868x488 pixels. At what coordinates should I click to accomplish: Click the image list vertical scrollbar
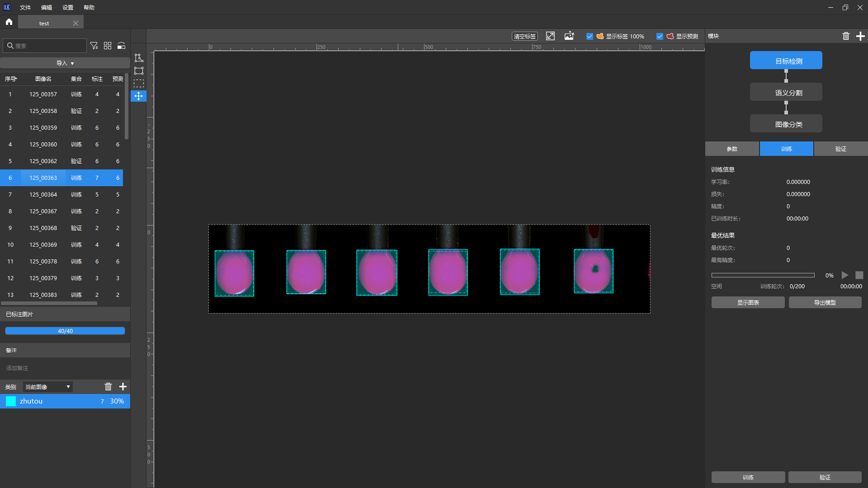coord(127,107)
